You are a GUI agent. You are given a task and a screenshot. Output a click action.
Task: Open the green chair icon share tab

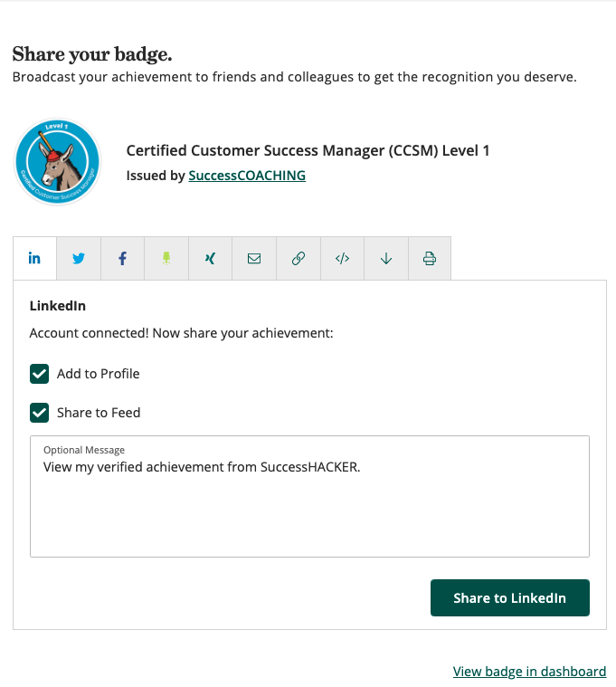coord(166,258)
